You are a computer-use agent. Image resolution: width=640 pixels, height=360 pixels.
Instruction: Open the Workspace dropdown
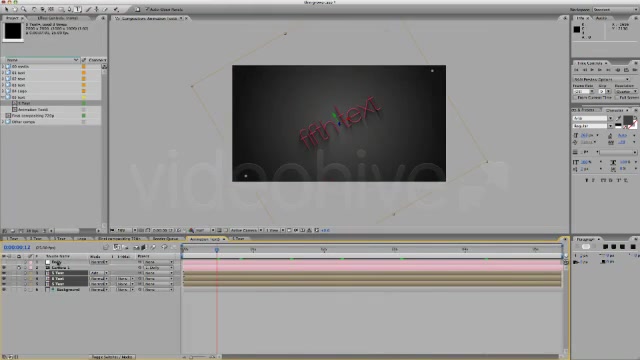[x=615, y=9]
